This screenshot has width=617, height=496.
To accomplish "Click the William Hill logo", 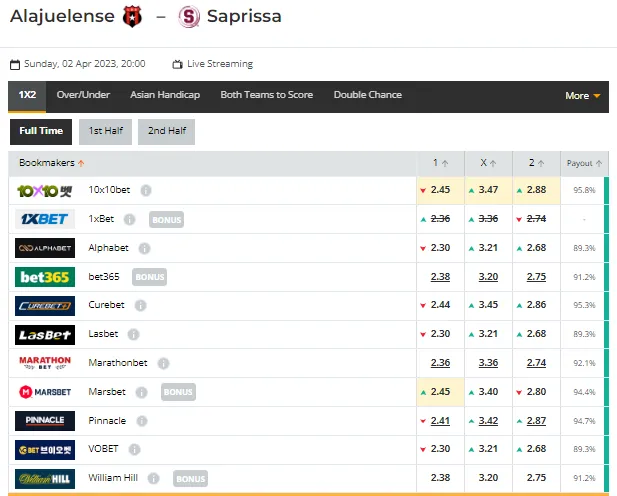I will [45, 479].
